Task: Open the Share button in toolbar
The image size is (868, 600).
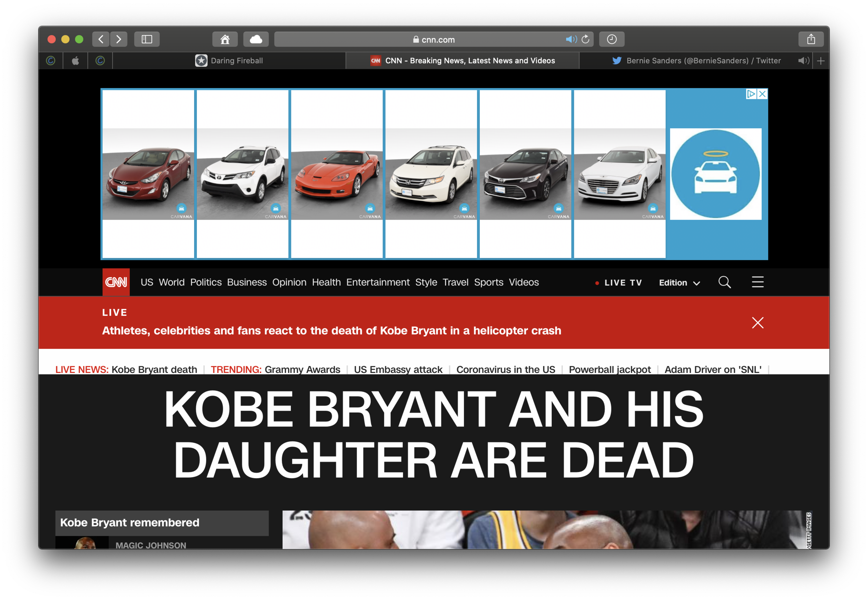Action: (811, 39)
